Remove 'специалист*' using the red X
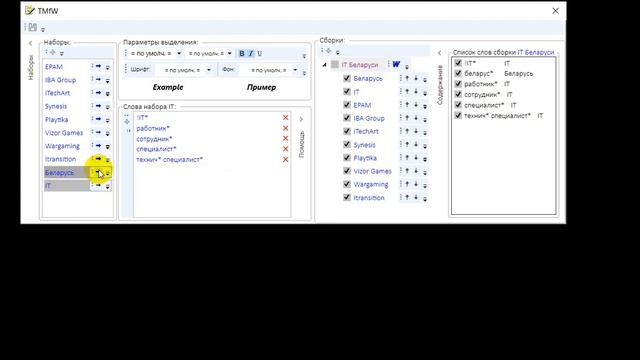 (285, 149)
